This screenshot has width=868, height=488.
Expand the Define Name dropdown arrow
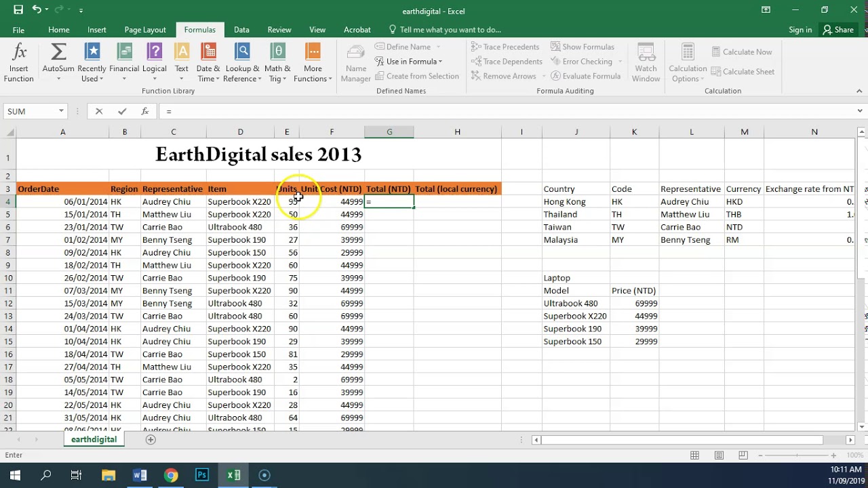click(x=439, y=47)
